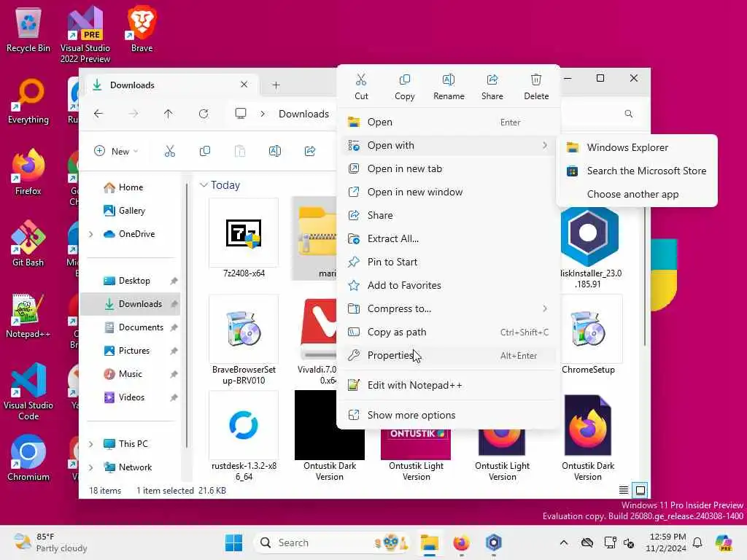Click Cut in the context menu
747x560 pixels.
[x=361, y=87]
